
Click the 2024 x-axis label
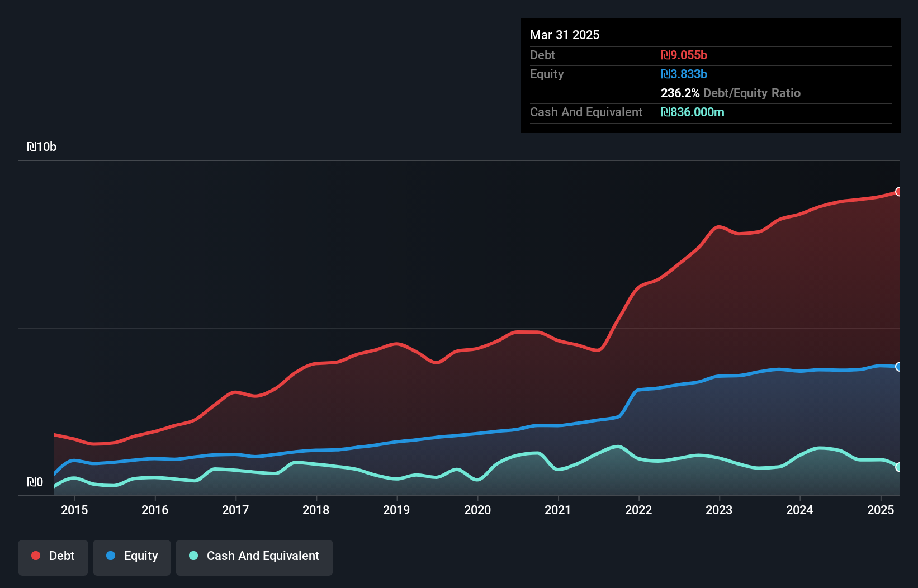(799, 510)
